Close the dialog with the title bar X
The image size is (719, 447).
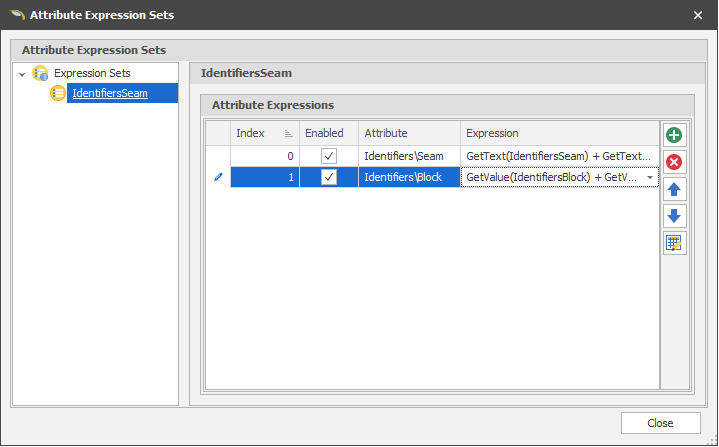(x=698, y=15)
